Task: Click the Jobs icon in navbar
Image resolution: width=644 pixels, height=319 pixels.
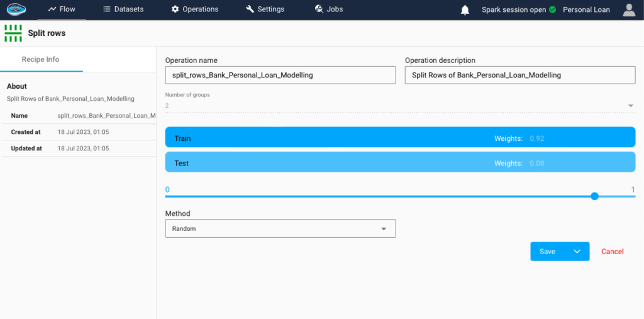Action: [x=319, y=9]
